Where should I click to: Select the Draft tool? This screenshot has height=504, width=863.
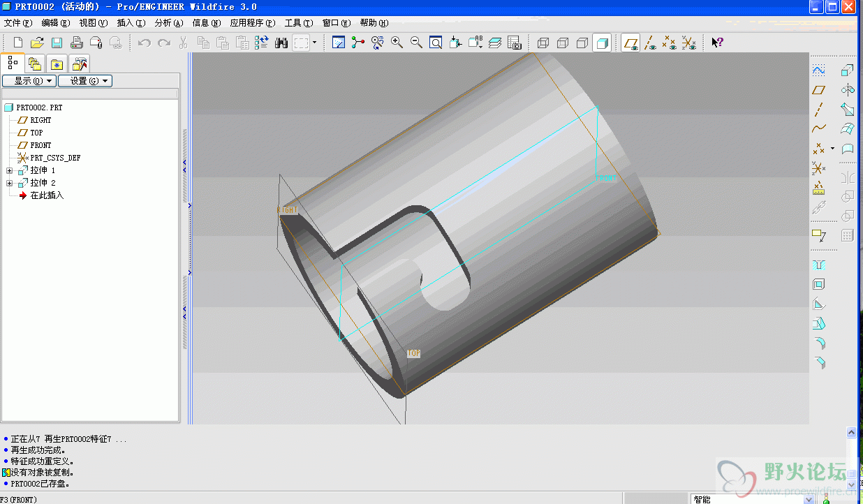(x=819, y=323)
